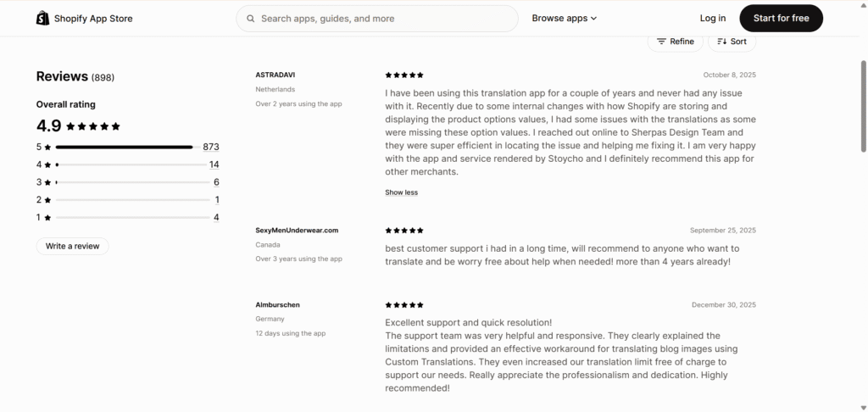The image size is (868, 412).
Task: Collapse review with Show less
Action: tap(401, 192)
